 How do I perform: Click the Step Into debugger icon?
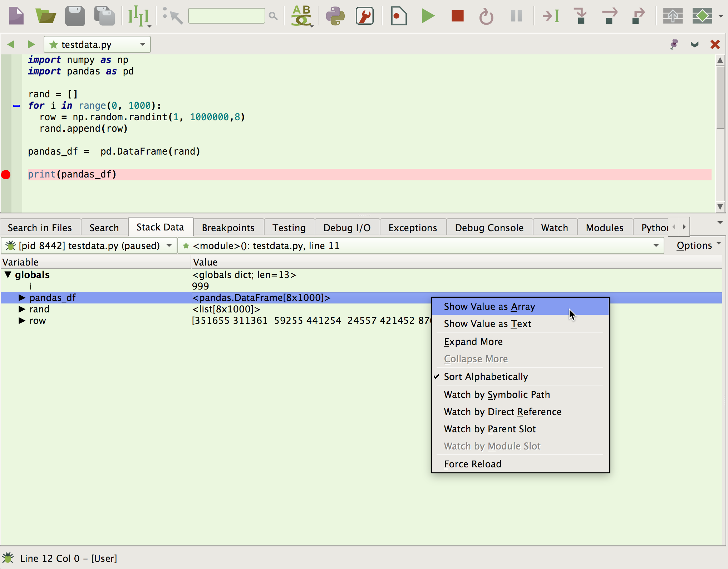click(x=581, y=16)
